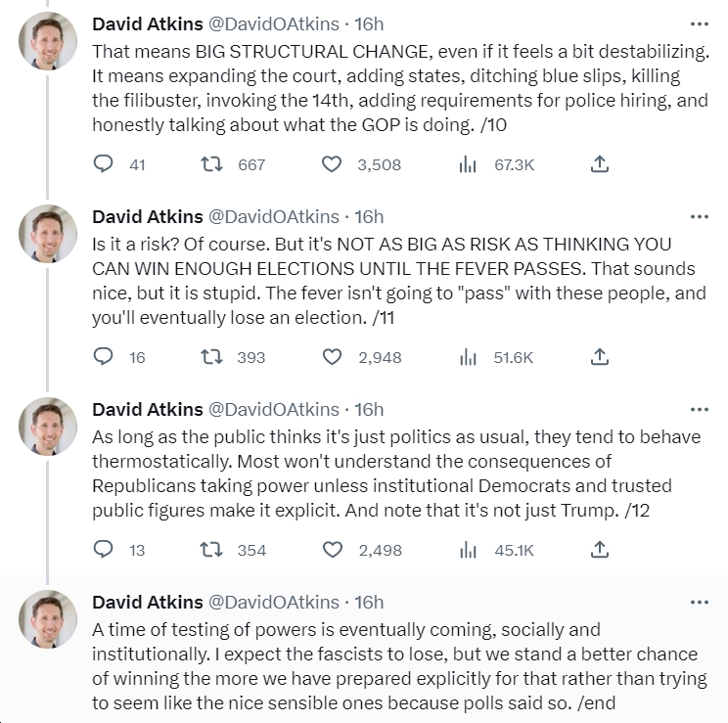The image size is (728, 723).
Task: Retweet the tweet with 354 retweets
Action: coord(211,549)
